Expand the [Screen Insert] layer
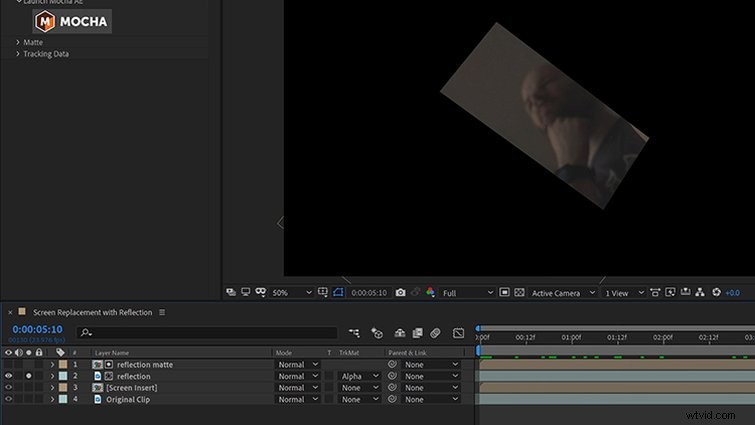Image resolution: width=755 pixels, height=425 pixels. pos(52,387)
